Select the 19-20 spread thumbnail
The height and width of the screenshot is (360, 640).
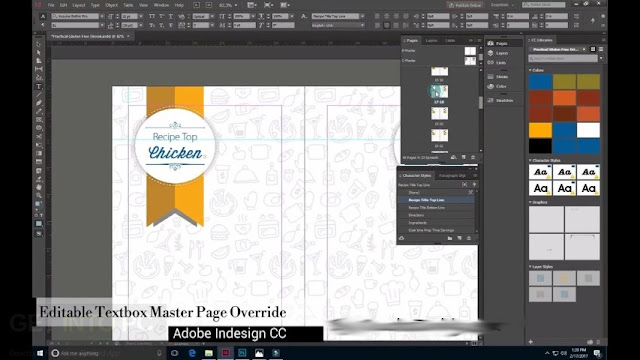click(439, 114)
